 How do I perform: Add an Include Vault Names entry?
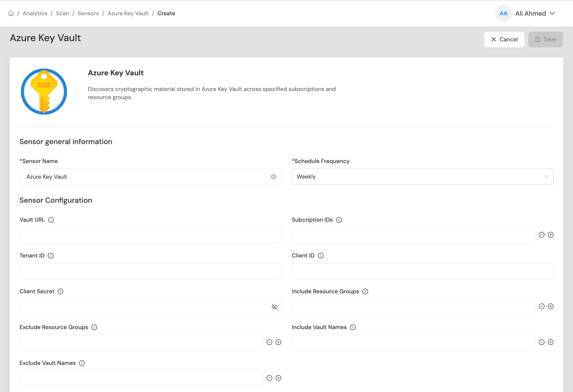551,342
